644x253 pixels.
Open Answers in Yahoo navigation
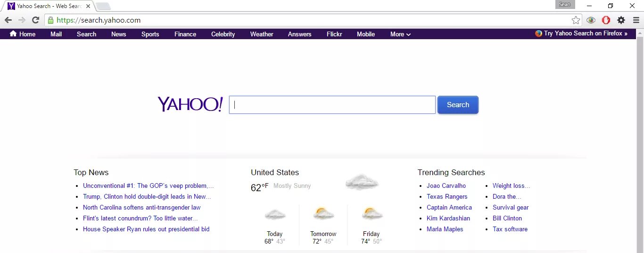point(300,34)
